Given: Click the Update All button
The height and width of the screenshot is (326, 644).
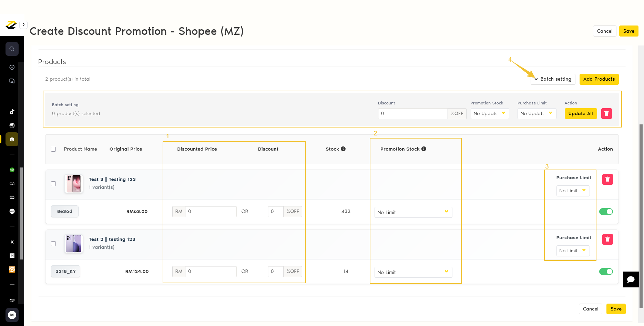Looking at the screenshot, I should click(581, 113).
